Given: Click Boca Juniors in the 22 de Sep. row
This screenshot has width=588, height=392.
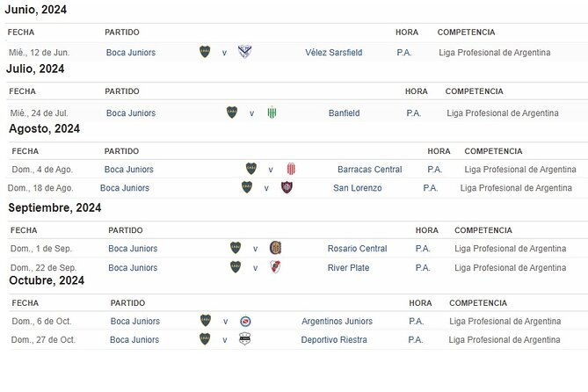Looking at the screenshot, I should 133,268.
